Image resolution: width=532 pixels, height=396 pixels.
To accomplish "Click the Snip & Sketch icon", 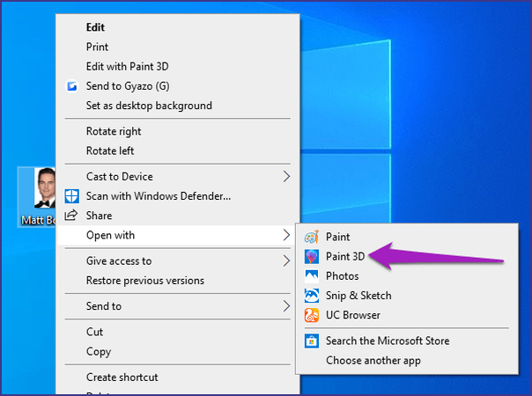I will click(x=312, y=296).
